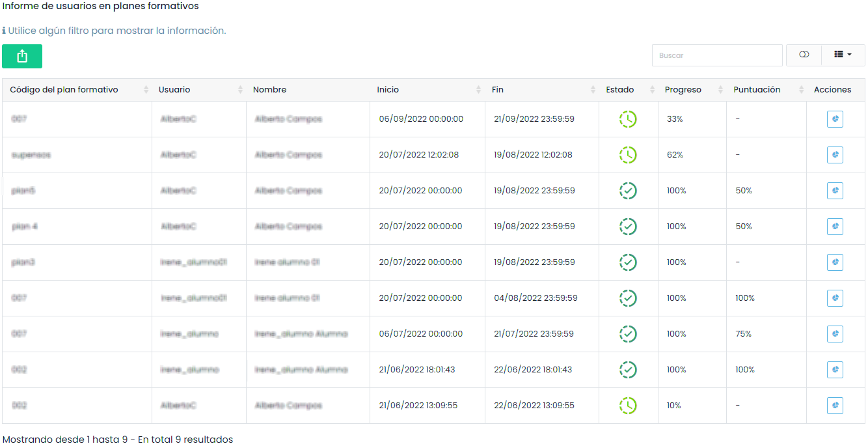868x446 pixels.
Task: Click in-progress clock icon on 06/09/2022 row
Action: [x=628, y=119]
